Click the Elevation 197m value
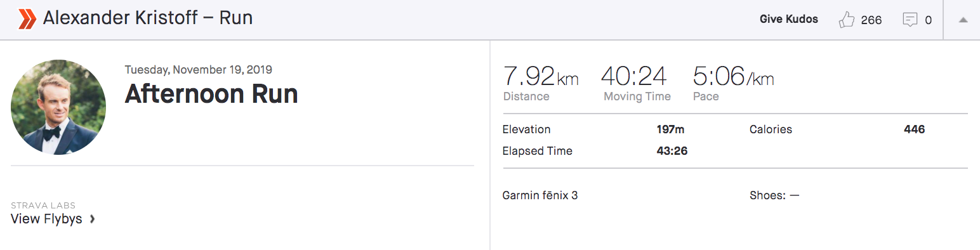 tap(670, 129)
